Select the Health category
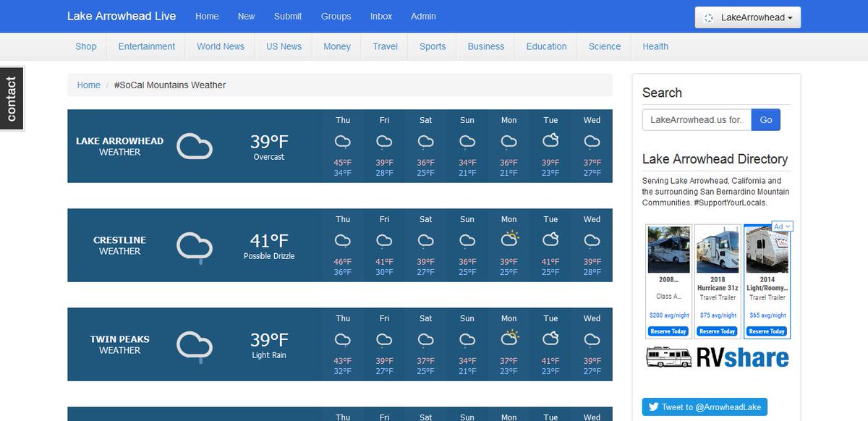868x421 pixels. [655, 46]
